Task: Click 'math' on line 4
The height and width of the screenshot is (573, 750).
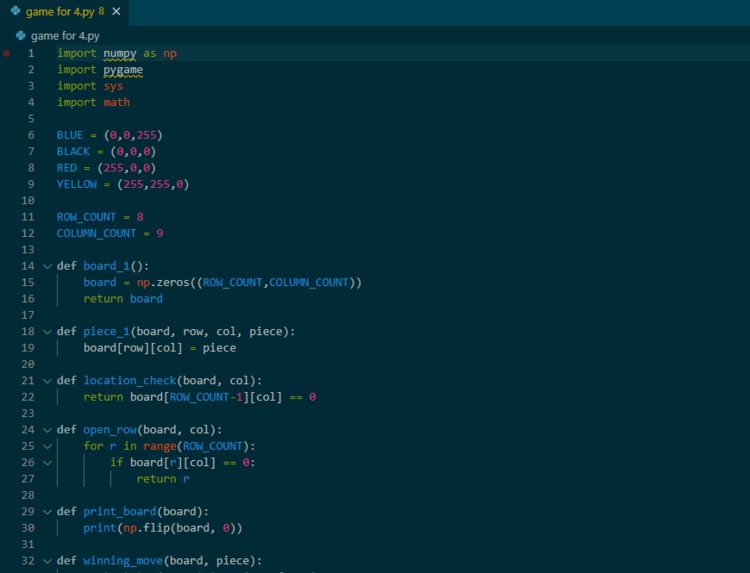Action: click(x=117, y=102)
